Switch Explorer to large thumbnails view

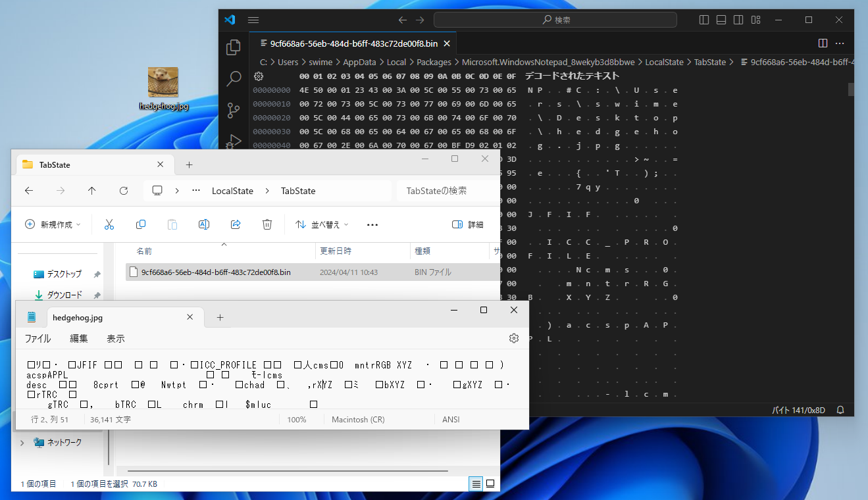tap(490, 484)
